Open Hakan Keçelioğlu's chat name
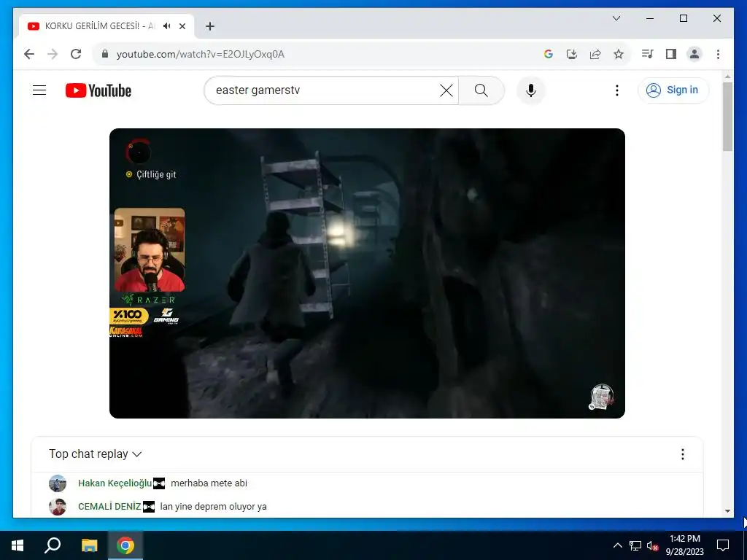Screen dimensions: 747x560 click(x=115, y=483)
